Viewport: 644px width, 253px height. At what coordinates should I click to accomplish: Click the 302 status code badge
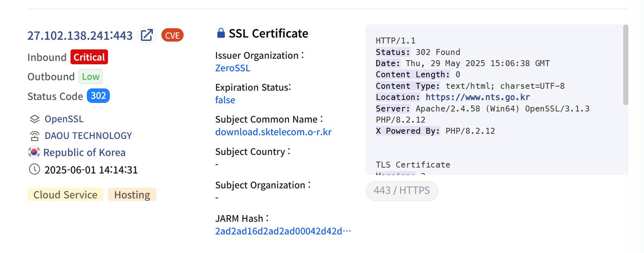click(98, 96)
